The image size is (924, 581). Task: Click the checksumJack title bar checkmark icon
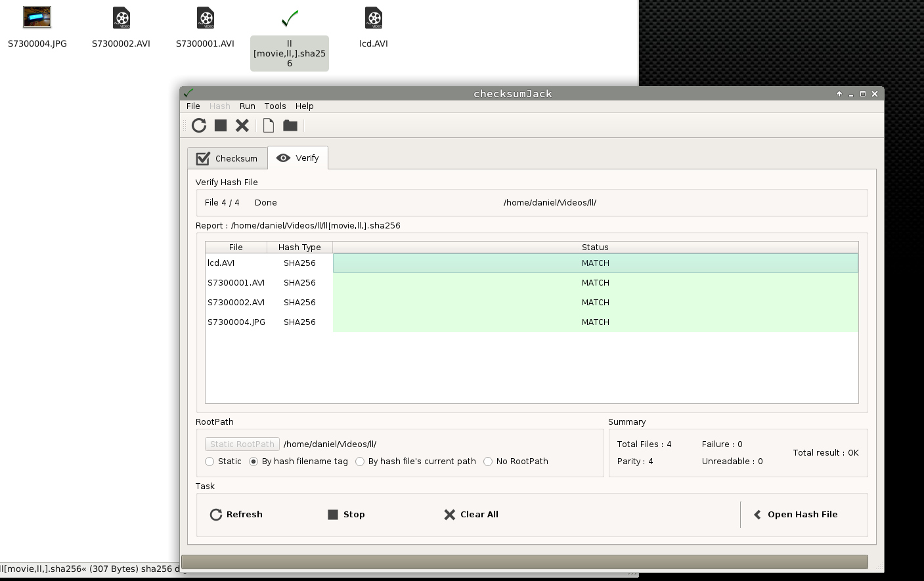point(188,93)
